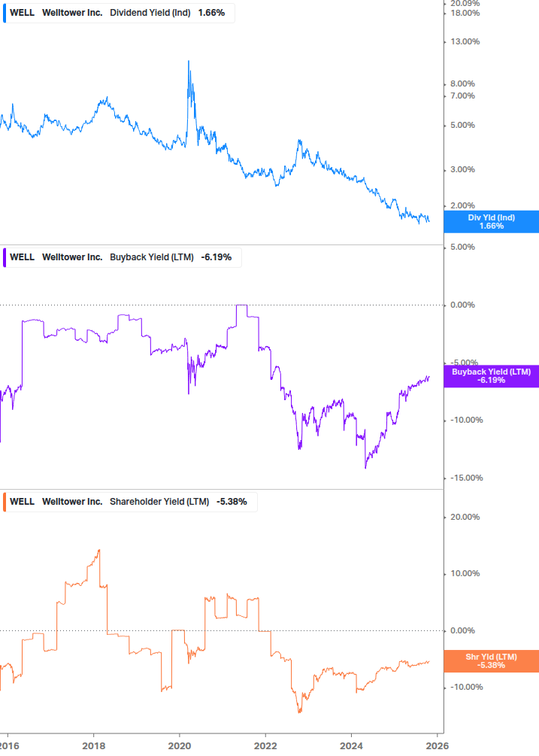
Task: Click the blue Div Yld (Ind) value badge
Action: pyautogui.click(x=492, y=222)
